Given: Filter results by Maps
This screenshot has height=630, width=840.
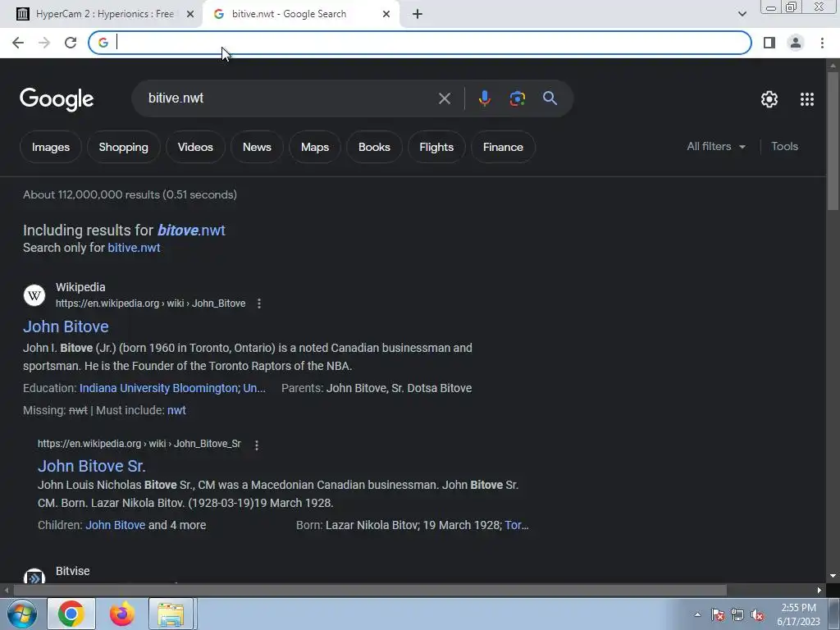Looking at the screenshot, I should (x=314, y=147).
